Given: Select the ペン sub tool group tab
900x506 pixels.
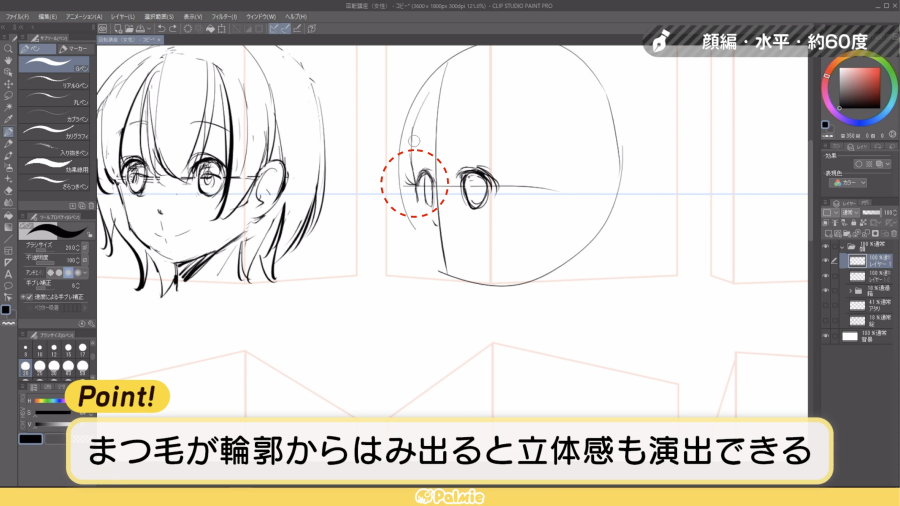Looking at the screenshot, I should coord(37,49).
